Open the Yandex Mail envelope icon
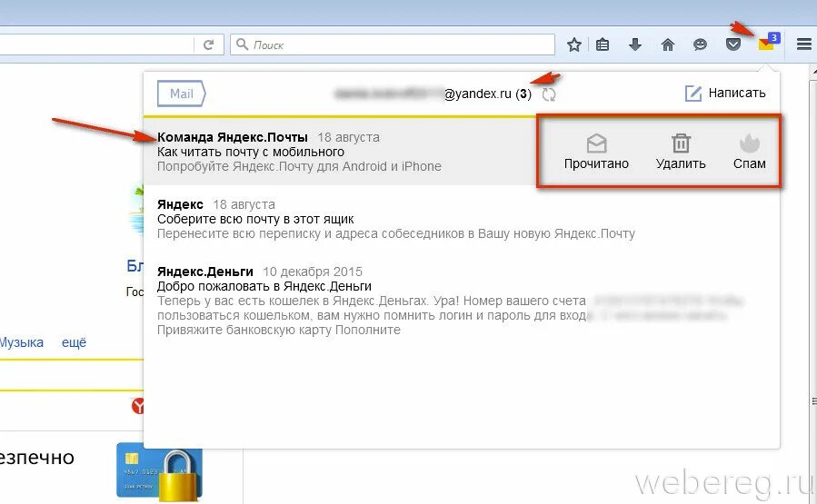This screenshot has width=817, height=504. [768, 43]
